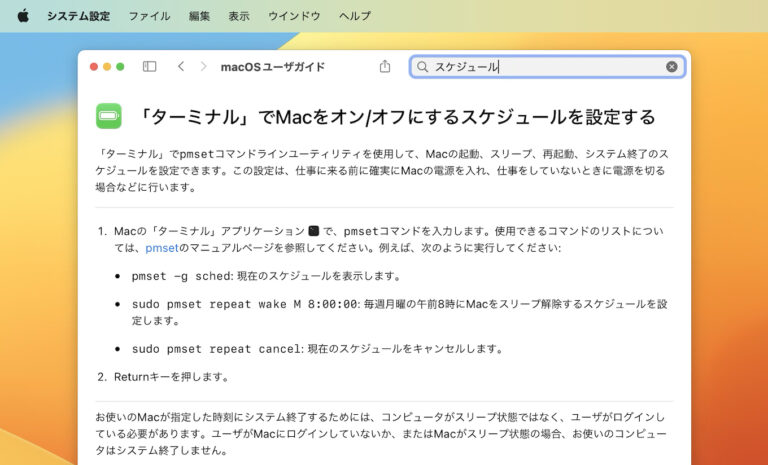Click the スケジュール search field
768x465 pixels.
click(x=547, y=67)
